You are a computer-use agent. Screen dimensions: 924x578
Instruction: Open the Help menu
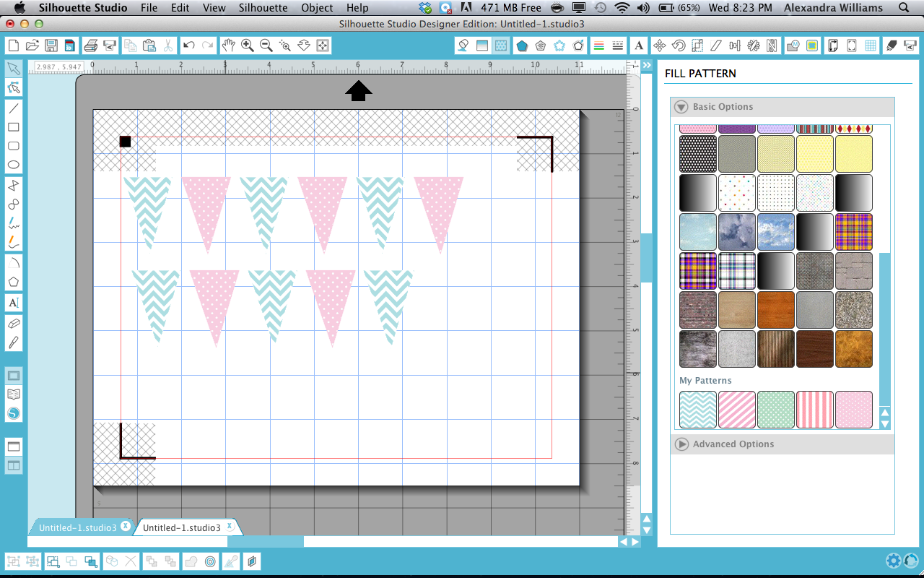(357, 8)
